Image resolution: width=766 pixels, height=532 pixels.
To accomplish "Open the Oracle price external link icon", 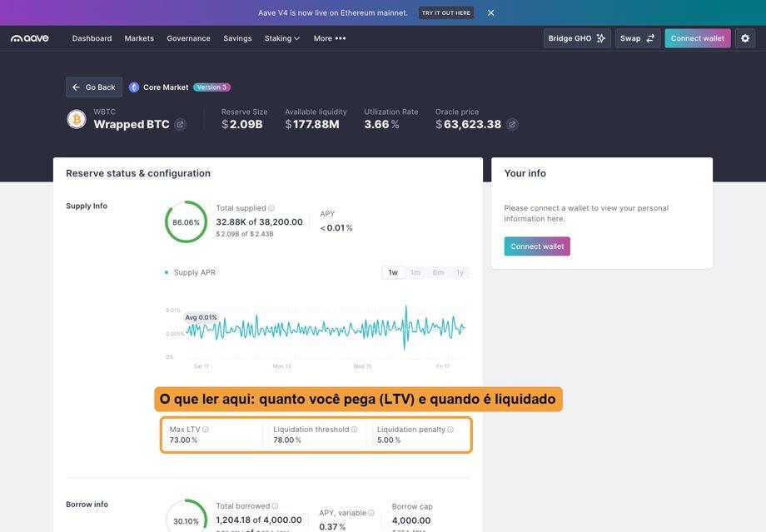I will 512,125.
